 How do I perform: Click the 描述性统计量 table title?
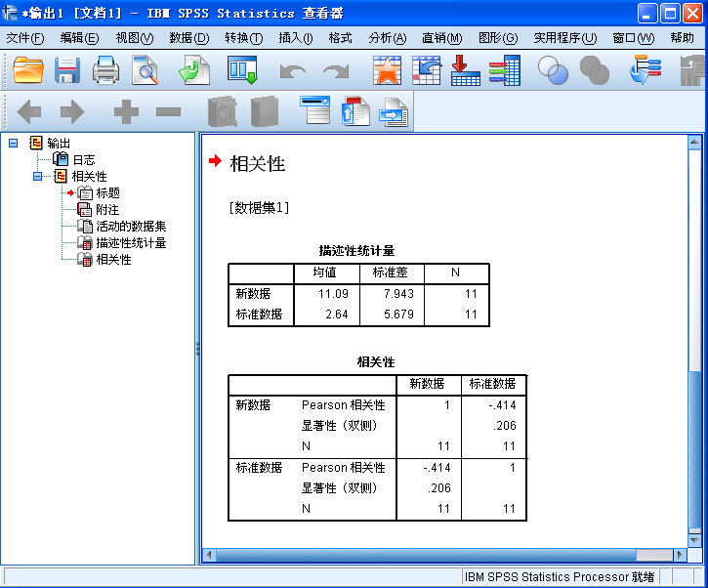(x=356, y=251)
